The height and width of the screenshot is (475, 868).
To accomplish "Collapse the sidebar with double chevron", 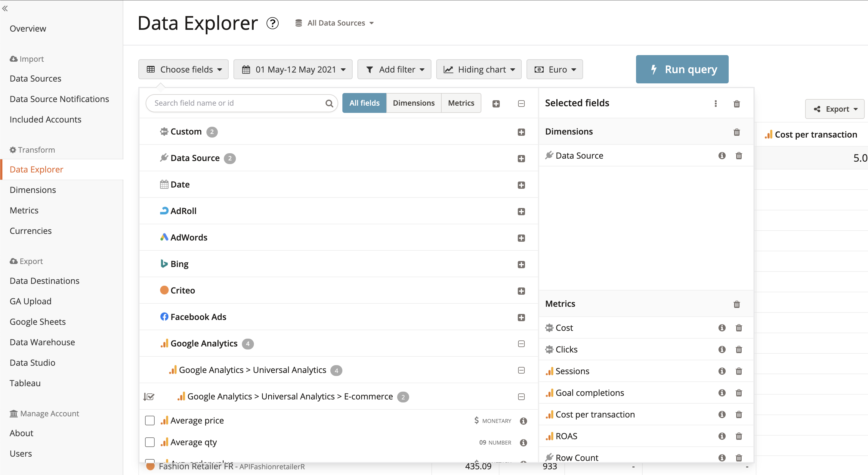I will pyautogui.click(x=5, y=8).
